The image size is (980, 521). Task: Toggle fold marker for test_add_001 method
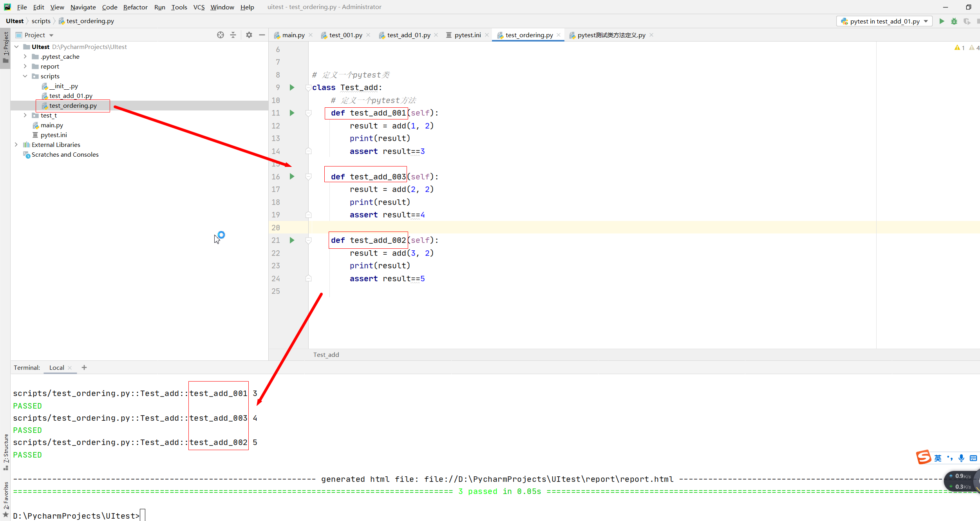click(309, 113)
